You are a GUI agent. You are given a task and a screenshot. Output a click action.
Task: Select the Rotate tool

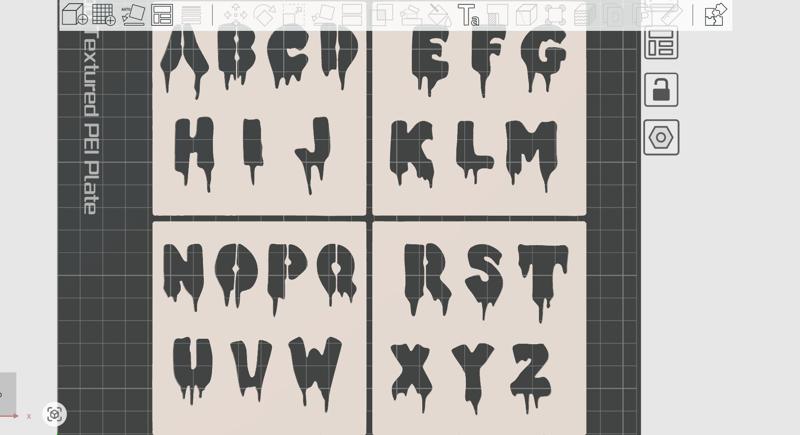(264, 14)
